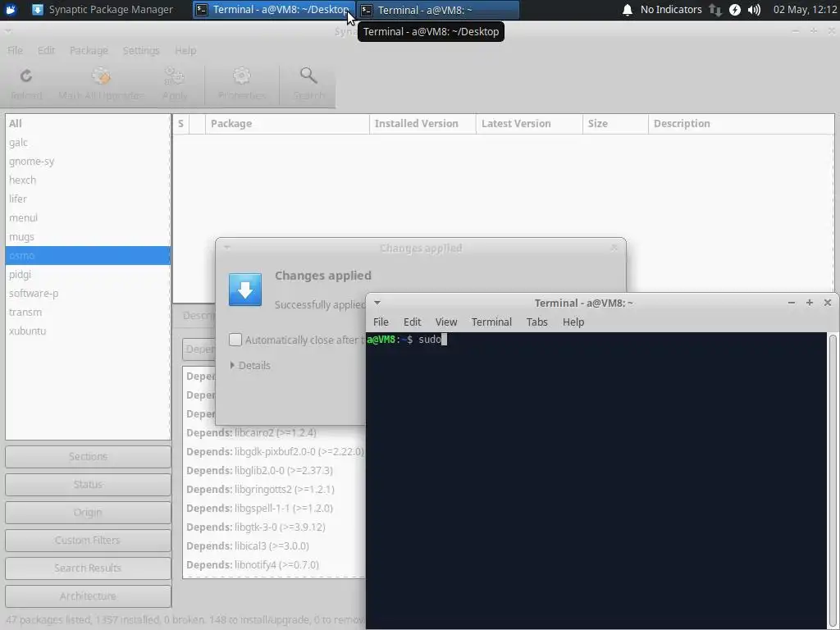
Task: Toggle Automatically close after checkbox
Action: point(235,340)
